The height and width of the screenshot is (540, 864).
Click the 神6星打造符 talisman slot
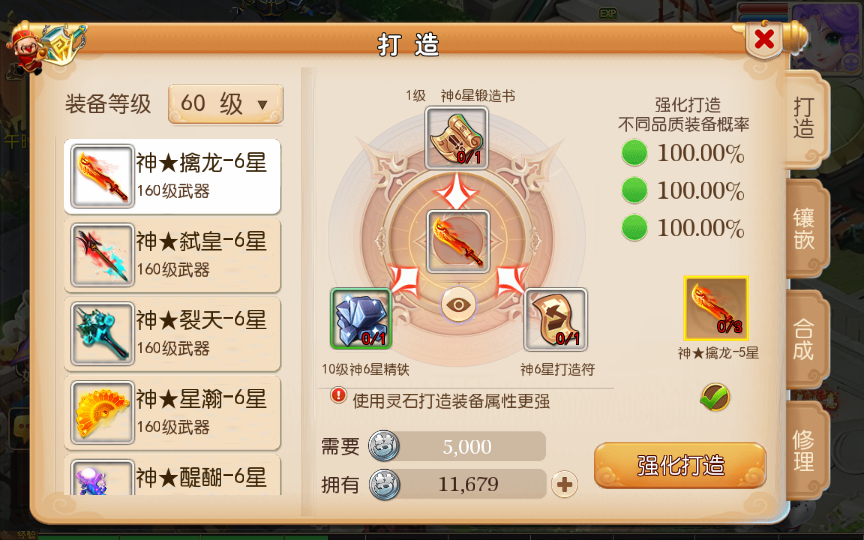(x=555, y=319)
